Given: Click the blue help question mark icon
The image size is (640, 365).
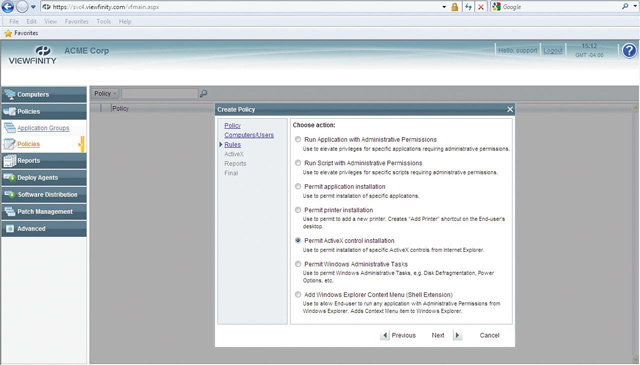Looking at the screenshot, I should (x=629, y=51).
